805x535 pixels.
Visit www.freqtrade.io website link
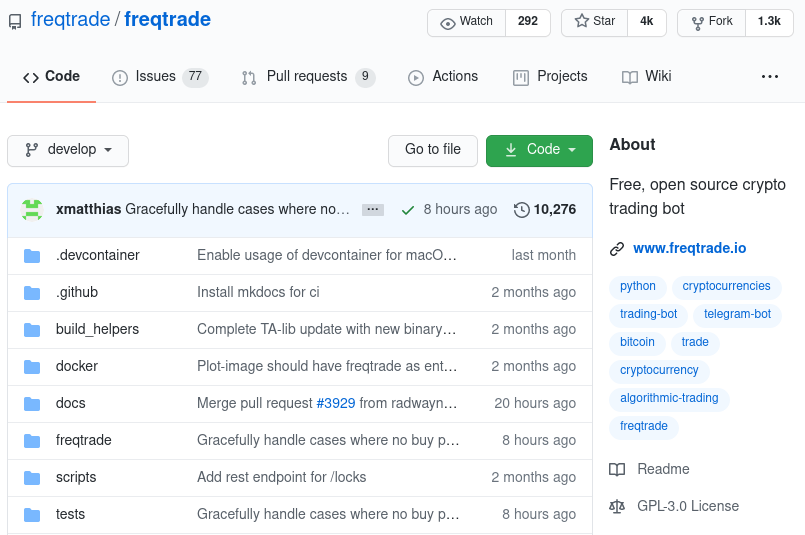click(689, 249)
